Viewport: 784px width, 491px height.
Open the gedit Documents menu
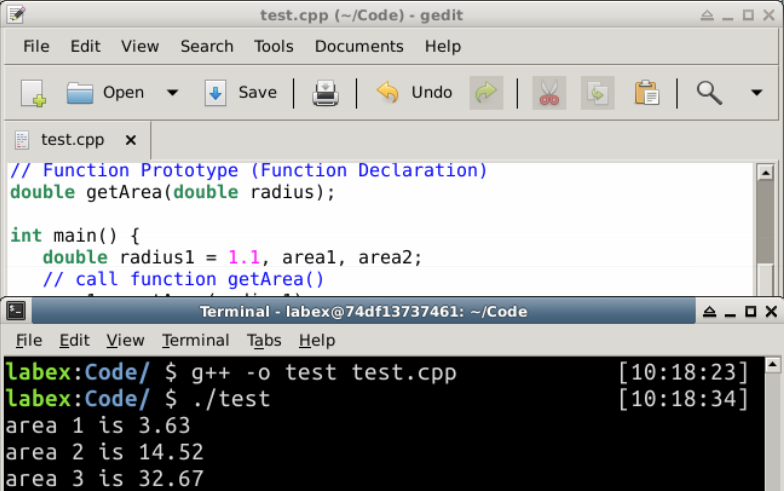coord(359,46)
